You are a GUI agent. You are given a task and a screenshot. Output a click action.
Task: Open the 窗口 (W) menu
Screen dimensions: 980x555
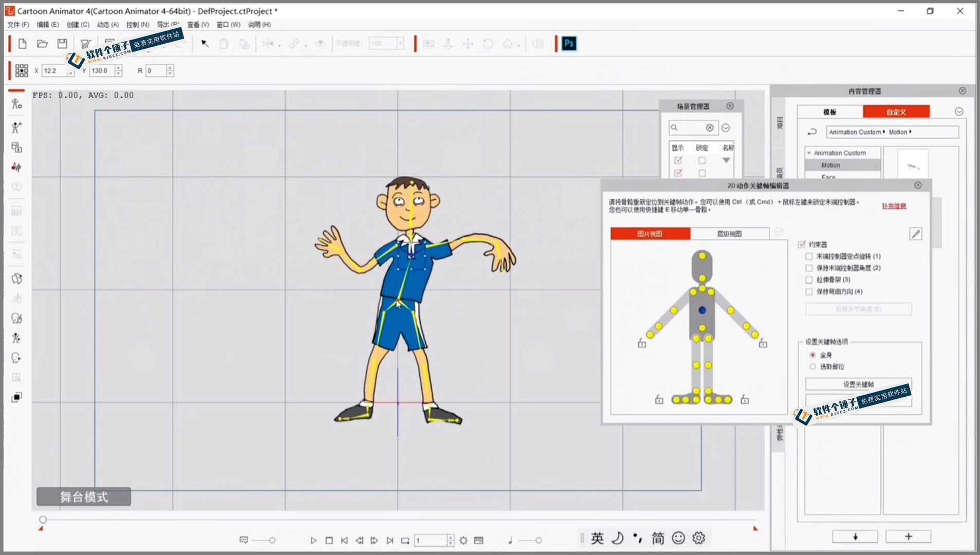(x=228, y=25)
